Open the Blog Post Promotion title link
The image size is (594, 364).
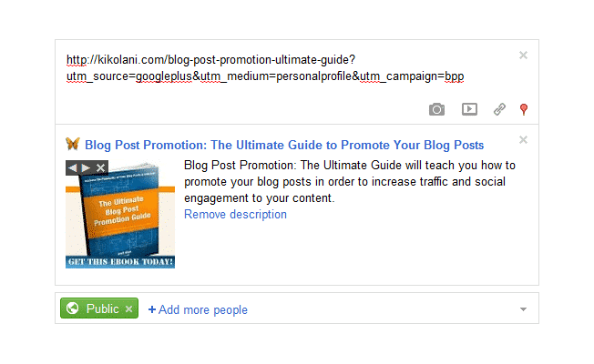pos(284,145)
